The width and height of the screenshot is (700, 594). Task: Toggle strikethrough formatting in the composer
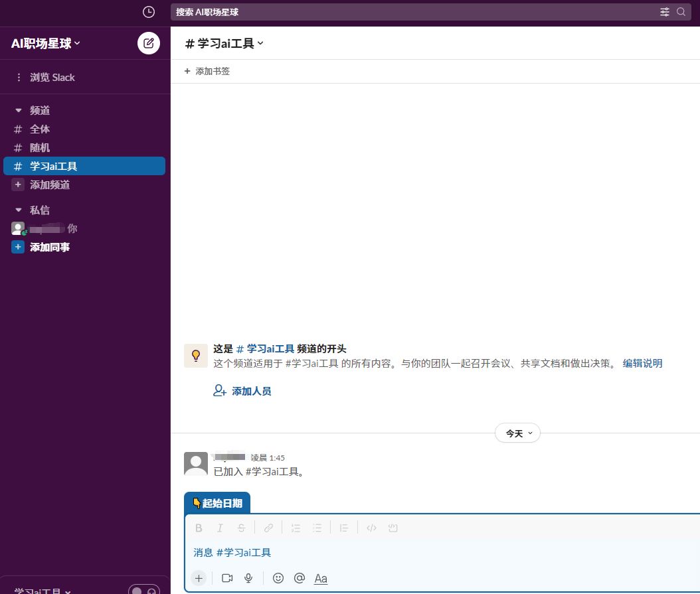241,527
